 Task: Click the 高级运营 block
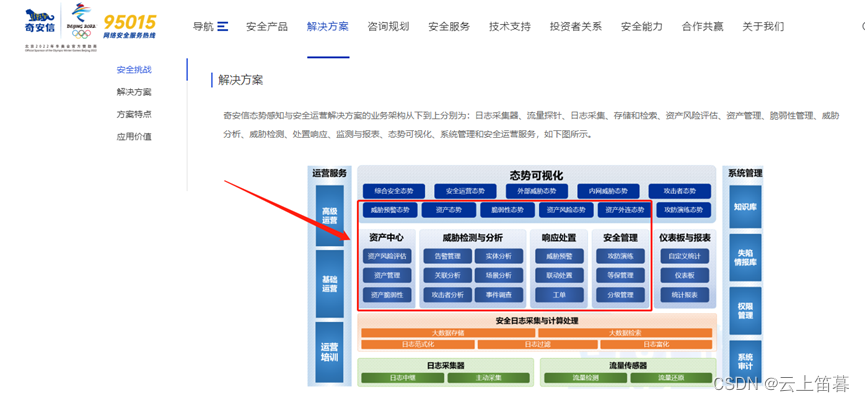[329, 216]
